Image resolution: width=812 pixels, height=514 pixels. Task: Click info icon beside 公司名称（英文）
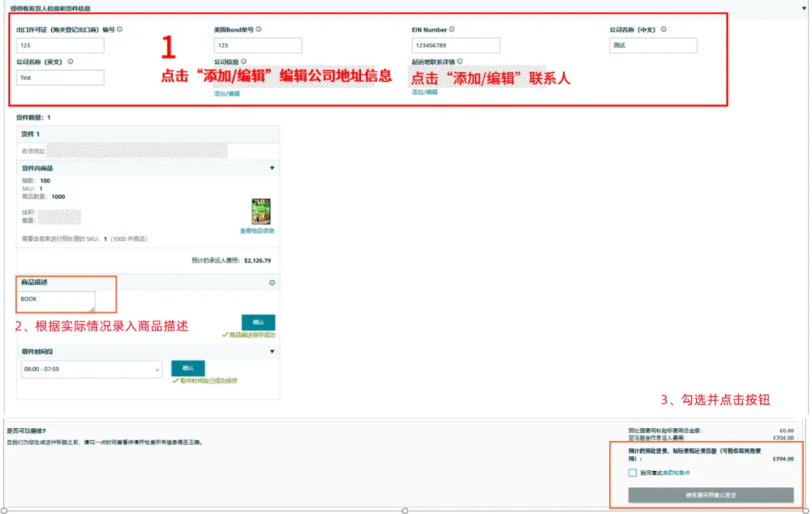coord(71,62)
